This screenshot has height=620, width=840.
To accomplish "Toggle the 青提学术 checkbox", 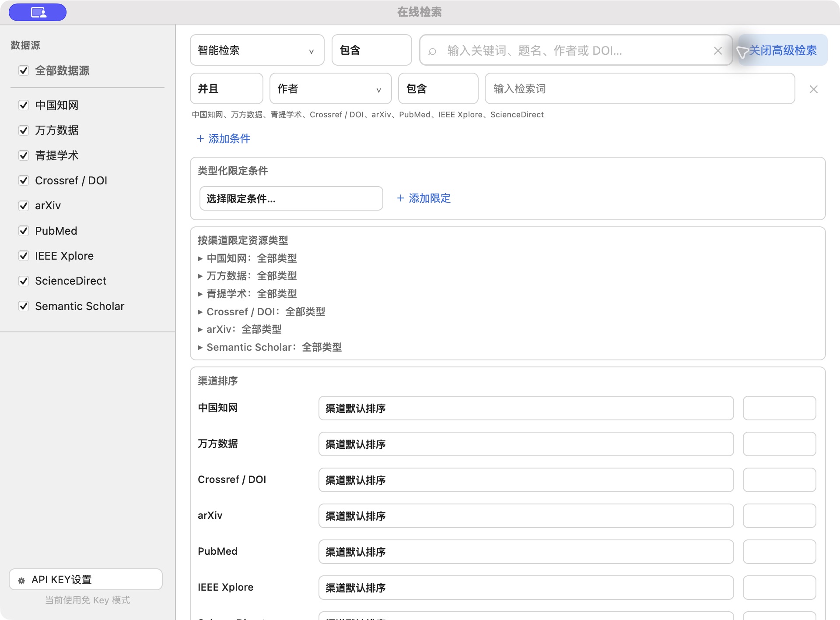I will 24,155.
